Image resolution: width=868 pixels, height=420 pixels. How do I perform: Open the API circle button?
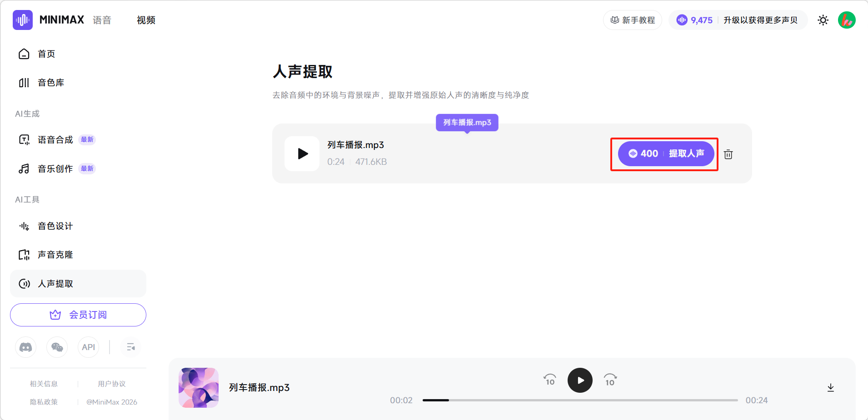tap(88, 347)
